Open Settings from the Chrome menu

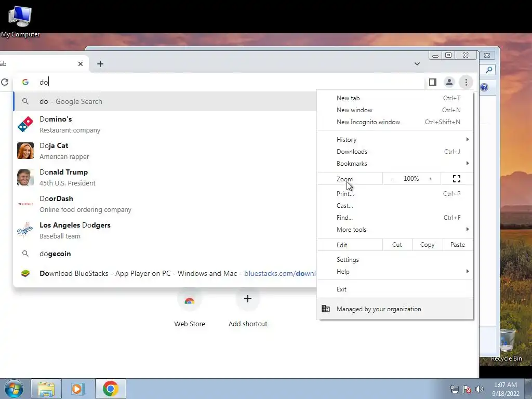pyautogui.click(x=395, y=260)
